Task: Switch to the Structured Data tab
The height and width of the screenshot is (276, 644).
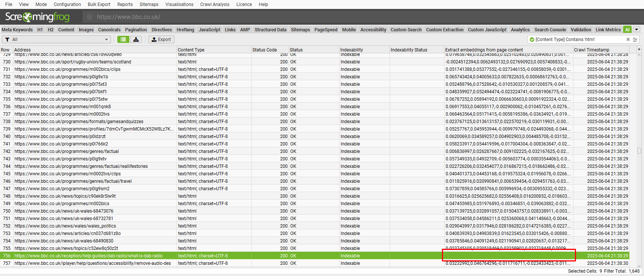Action: click(x=270, y=29)
